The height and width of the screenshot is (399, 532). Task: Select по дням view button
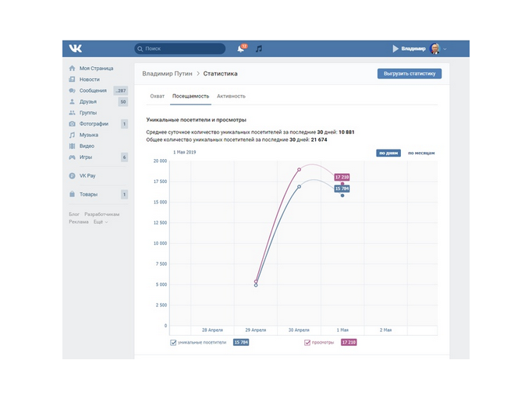(388, 153)
